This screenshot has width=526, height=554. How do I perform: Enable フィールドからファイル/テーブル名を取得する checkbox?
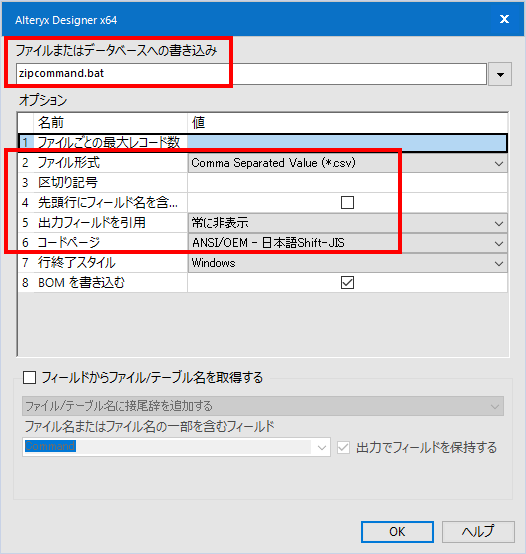click(x=29, y=377)
